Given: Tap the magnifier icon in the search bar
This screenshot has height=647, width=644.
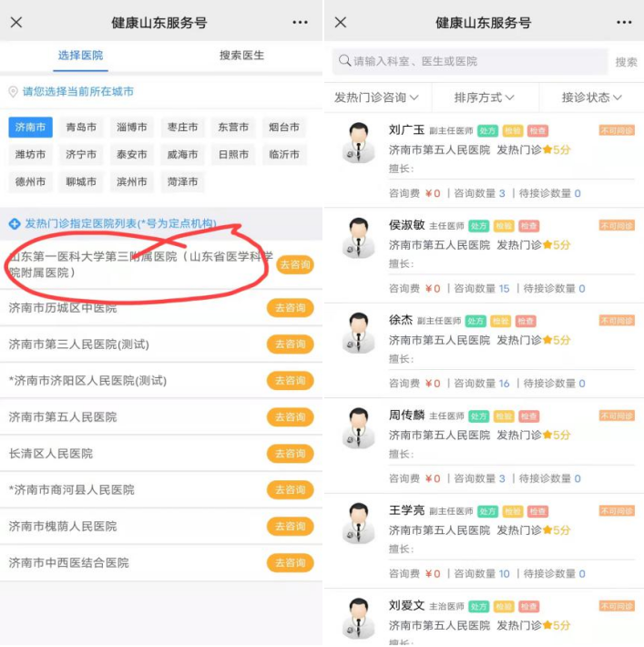Looking at the screenshot, I should 344,61.
